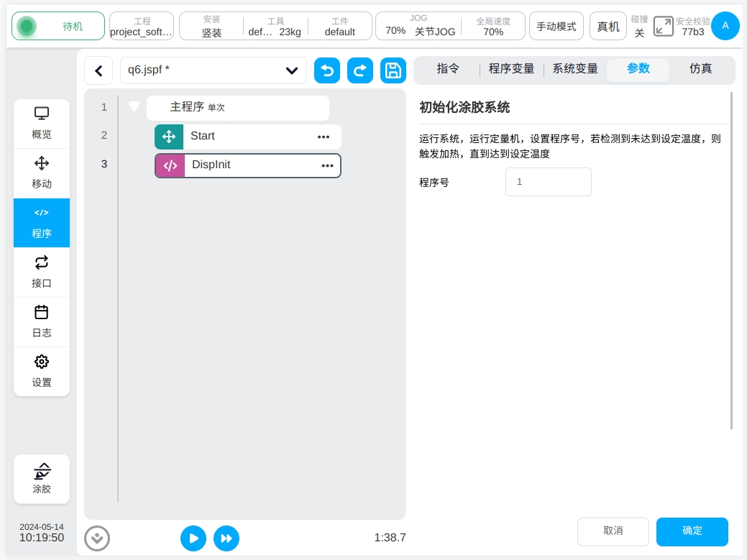Image resolution: width=747 pixels, height=560 pixels.
Task: Toggle the 真机 real robot mode
Action: (608, 27)
